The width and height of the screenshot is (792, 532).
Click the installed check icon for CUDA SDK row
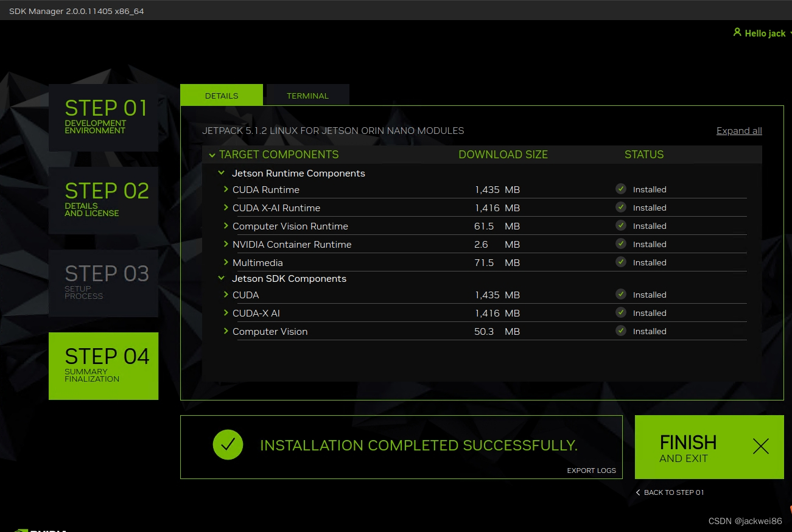(x=621, y=294)
